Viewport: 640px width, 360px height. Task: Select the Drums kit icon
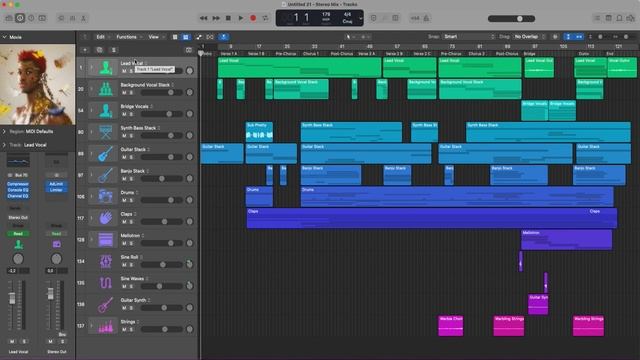(x=106, y=196)
